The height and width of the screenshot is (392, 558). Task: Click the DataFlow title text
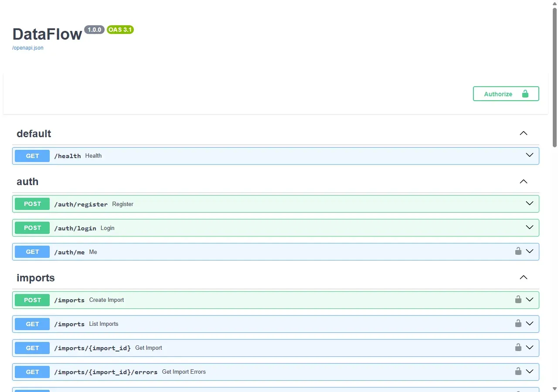pos(47,34)
